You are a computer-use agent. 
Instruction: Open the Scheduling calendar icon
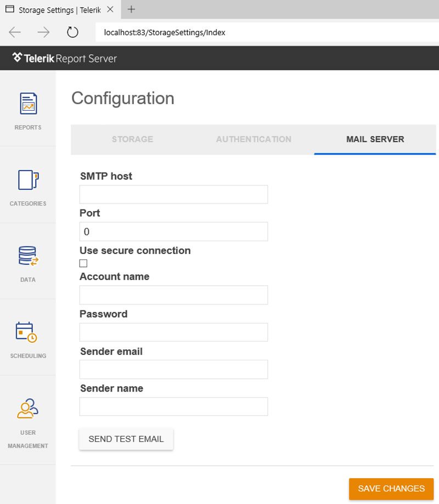coord(26,332)
